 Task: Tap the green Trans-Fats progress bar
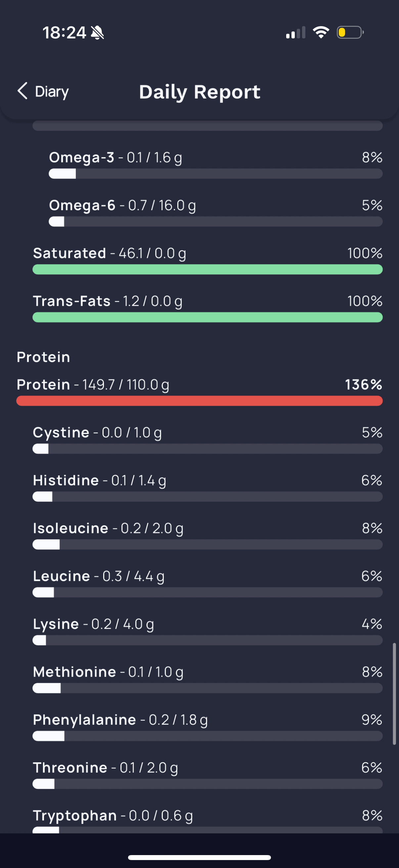[207, 317]
